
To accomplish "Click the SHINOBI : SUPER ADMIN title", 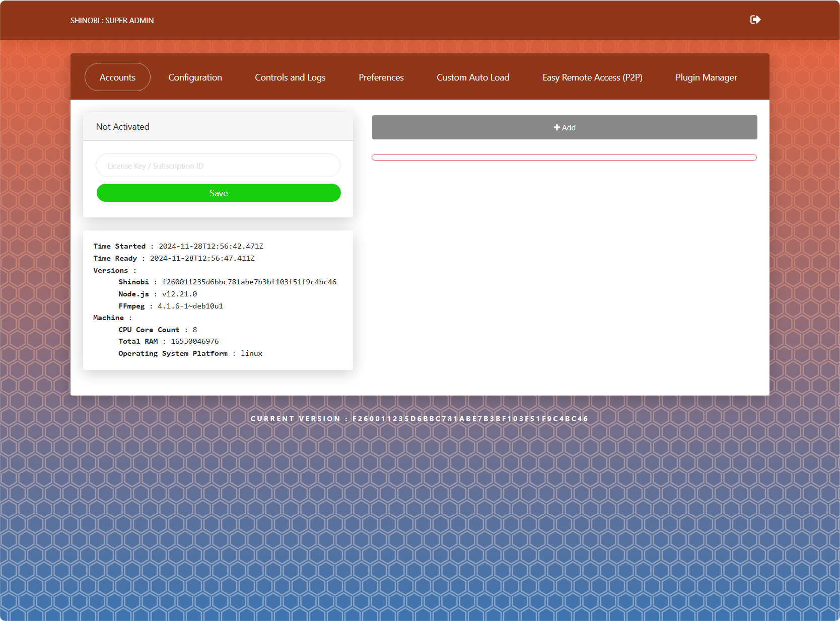I will click(112, 21).
